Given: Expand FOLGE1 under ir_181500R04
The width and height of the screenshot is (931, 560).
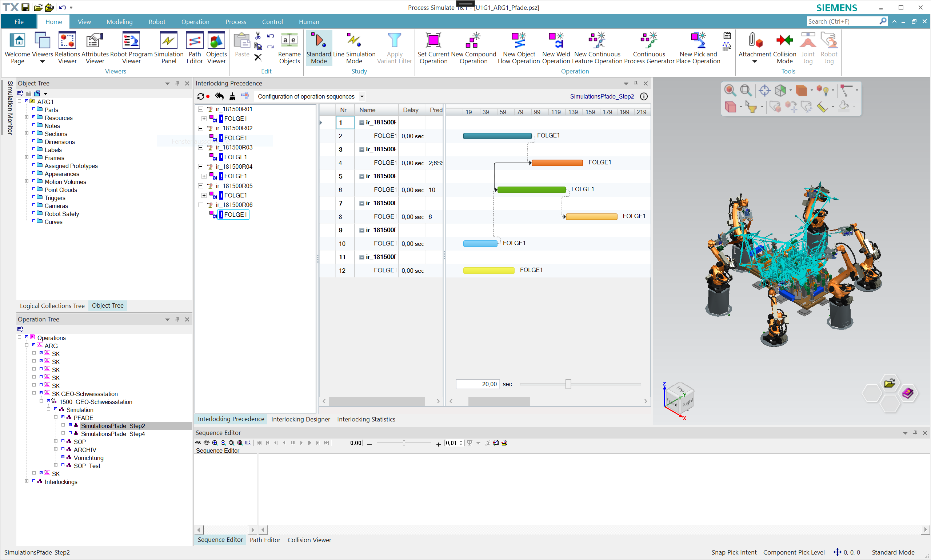Looking at the screenshot, I should [x=204, y=176].
